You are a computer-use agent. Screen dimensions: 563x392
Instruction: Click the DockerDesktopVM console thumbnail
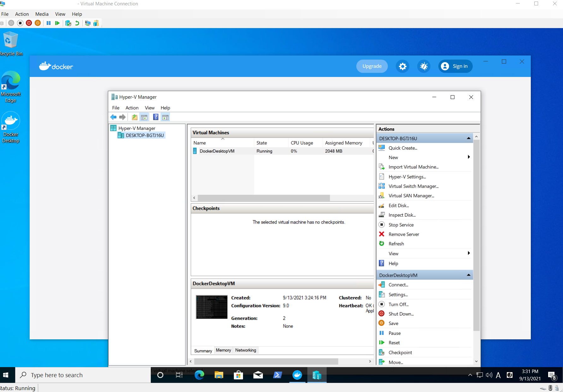tap(211, 307)
